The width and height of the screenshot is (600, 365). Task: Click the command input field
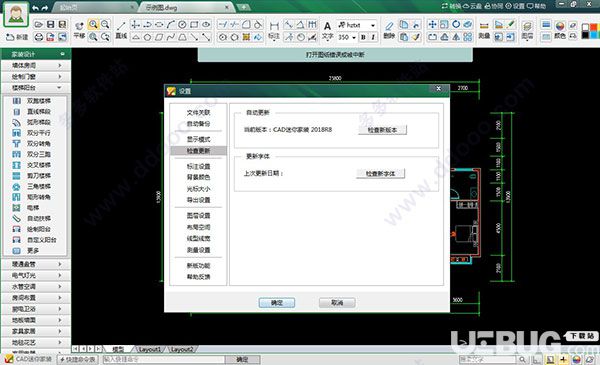(163, 359)
